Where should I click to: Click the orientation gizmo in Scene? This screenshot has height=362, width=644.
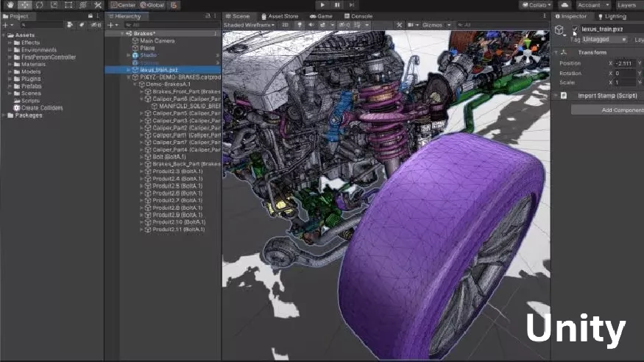tap(527, 51)
